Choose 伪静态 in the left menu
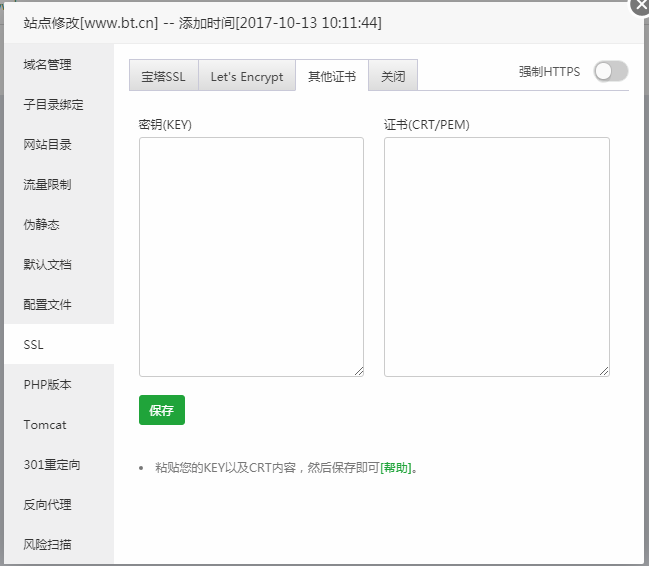The height and width of the screenshot is (566, 649). click(42, 225)
